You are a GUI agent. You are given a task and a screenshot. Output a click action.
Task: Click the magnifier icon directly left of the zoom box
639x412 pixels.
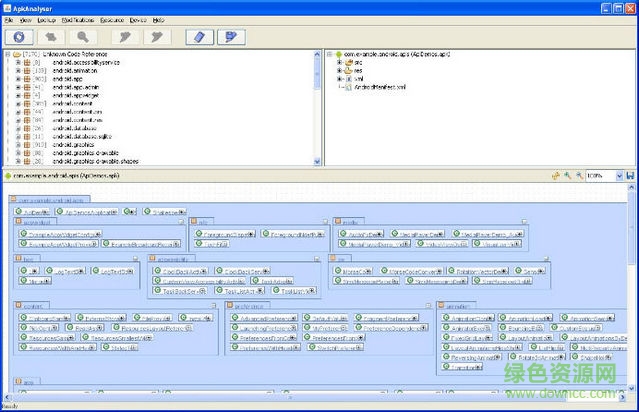(578, 176)
